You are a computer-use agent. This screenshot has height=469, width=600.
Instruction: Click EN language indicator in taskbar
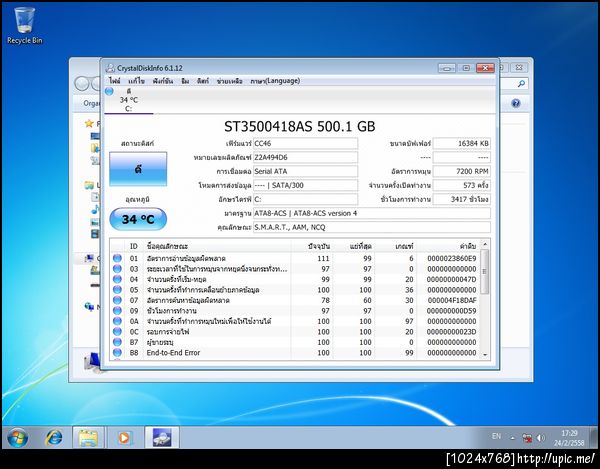pos(496,436)
